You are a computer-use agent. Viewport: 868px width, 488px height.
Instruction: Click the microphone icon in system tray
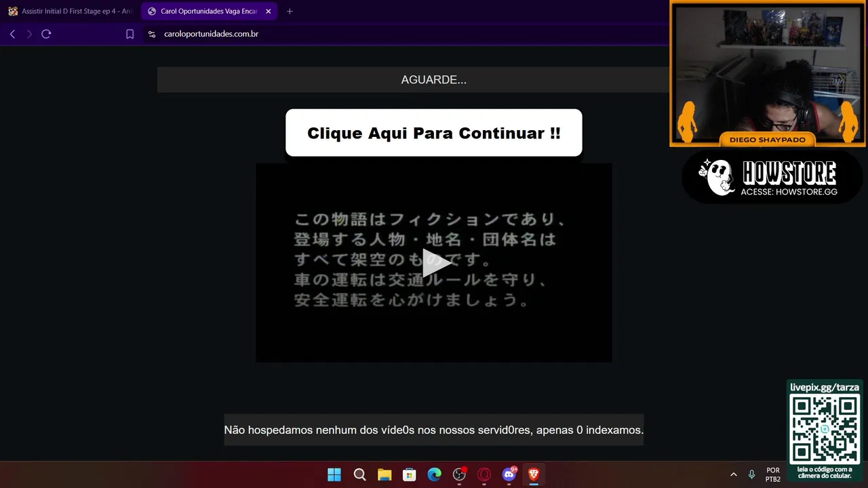pos(751,474)
